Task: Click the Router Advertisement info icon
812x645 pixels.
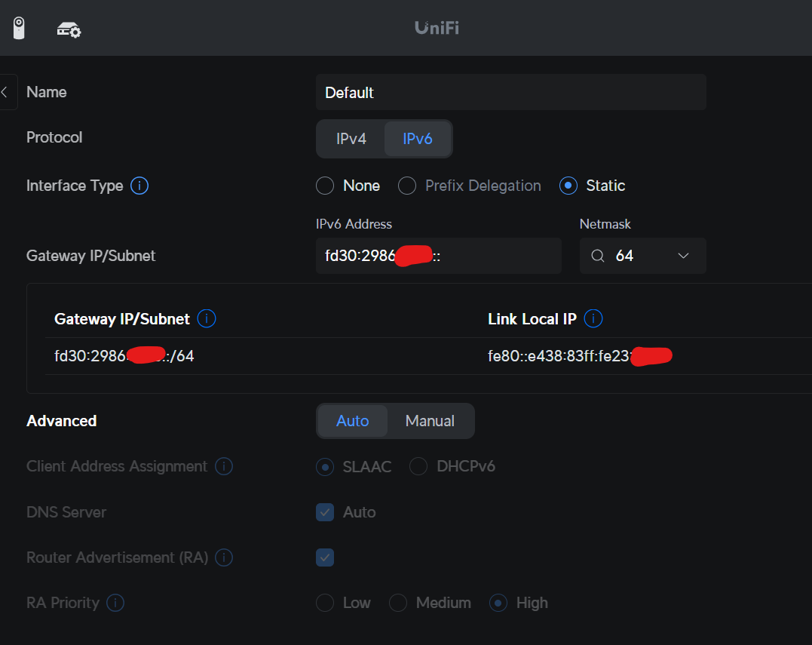Action: pyautogui.click(x=224, y=557)
